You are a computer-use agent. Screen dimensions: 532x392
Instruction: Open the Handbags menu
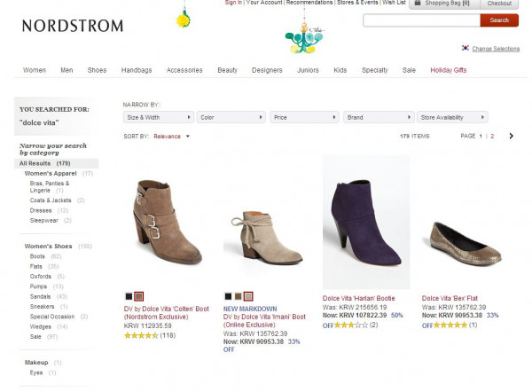[137, 70]
